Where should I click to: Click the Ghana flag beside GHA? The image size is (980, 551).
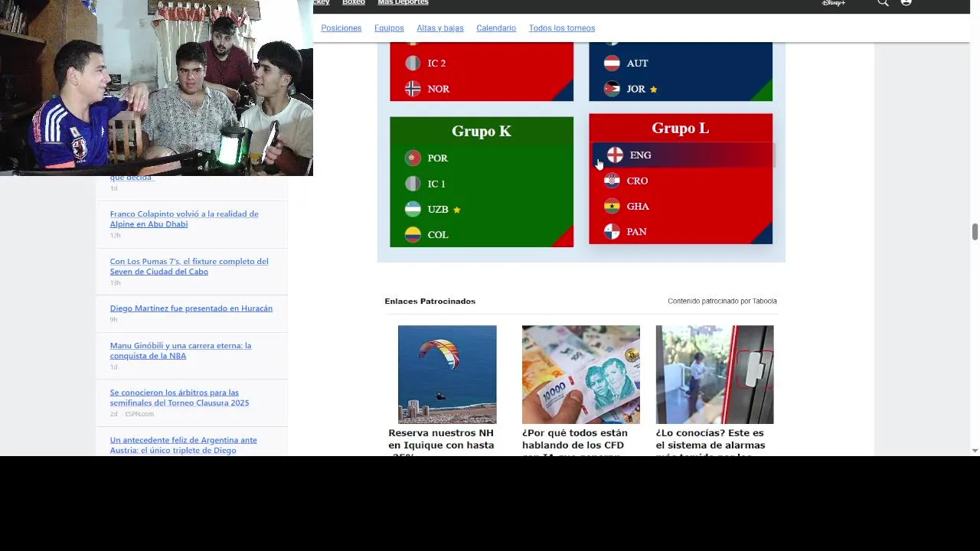(x=612, y=207)
